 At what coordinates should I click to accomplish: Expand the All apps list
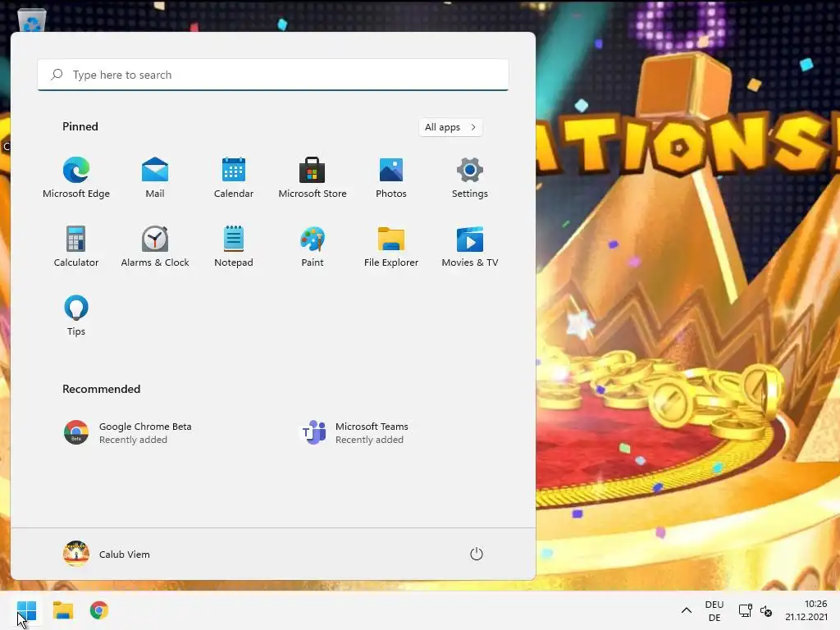pyautogui.click(x=450, y=127)
